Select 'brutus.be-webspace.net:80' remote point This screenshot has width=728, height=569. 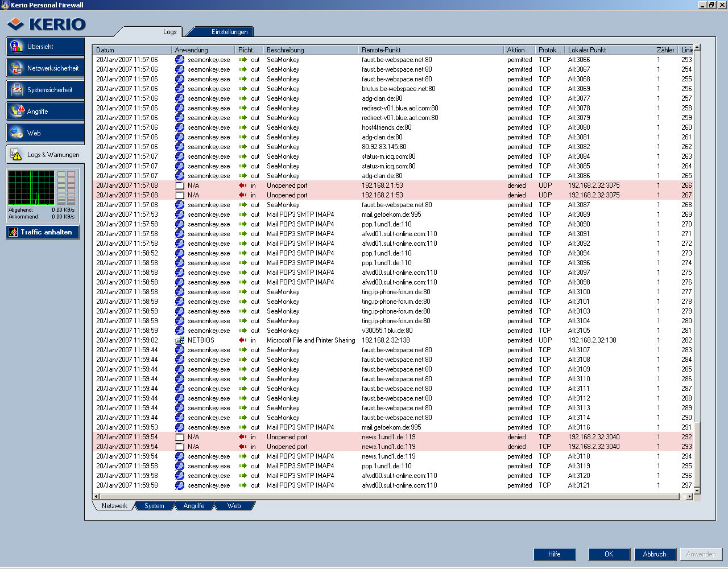399,89
